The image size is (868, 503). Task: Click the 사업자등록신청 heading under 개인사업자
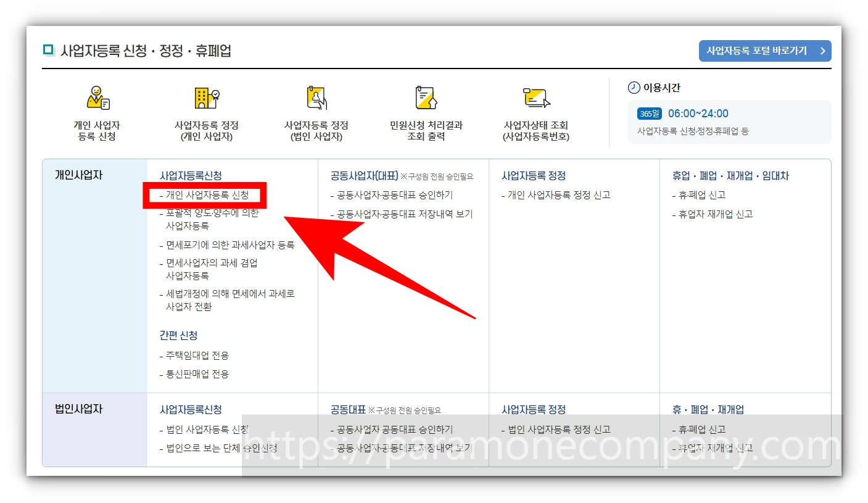[x=191, y=176]
